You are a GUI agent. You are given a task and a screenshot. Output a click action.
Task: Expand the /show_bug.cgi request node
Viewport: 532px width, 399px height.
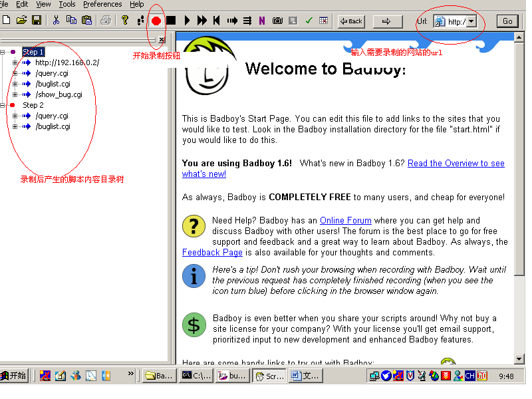(x=15, y=94)
